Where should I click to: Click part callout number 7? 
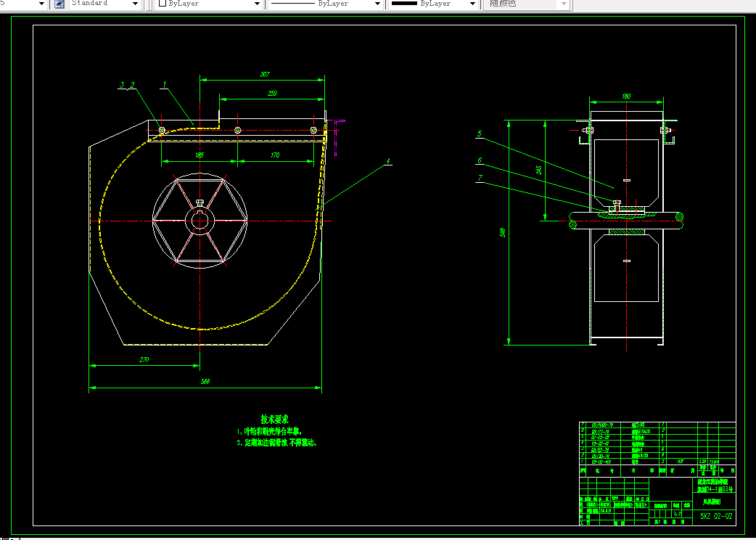pos(480,179)
